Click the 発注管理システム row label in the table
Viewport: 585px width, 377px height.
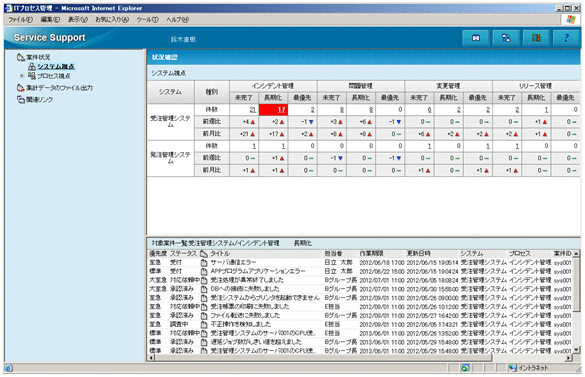pyautogui.click(x=171, y=158)
